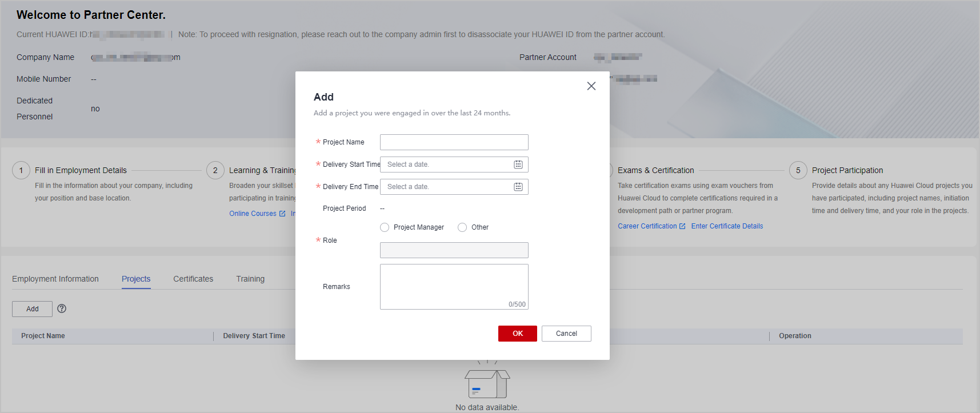
Task: Click the external link icon after Career Certification
Action: pos(682,226)
